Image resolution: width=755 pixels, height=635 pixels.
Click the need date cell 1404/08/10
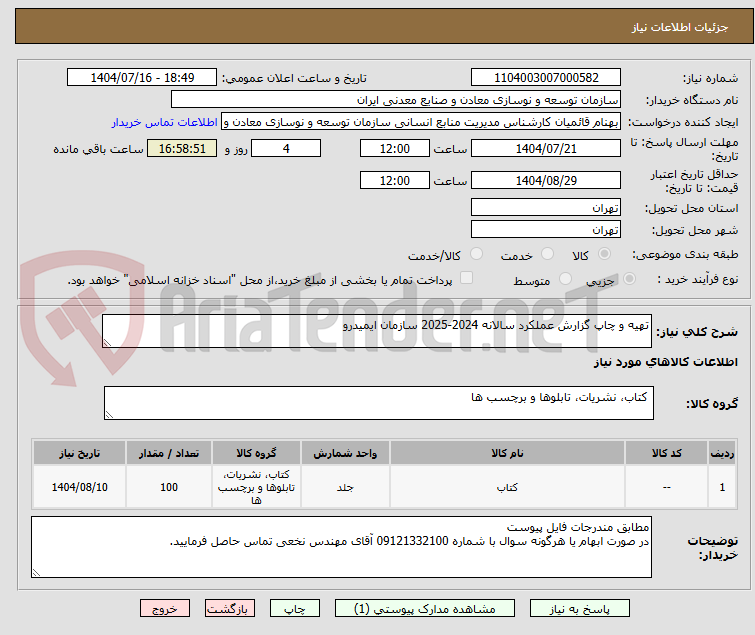pyautogui.click(x=79, y=487)
